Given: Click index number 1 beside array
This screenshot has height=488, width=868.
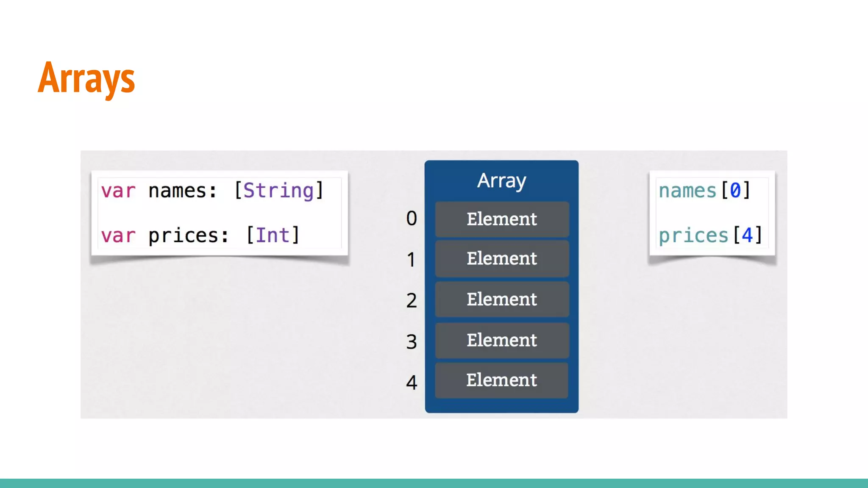Looking at the screenshot, I should pos(411,259).
